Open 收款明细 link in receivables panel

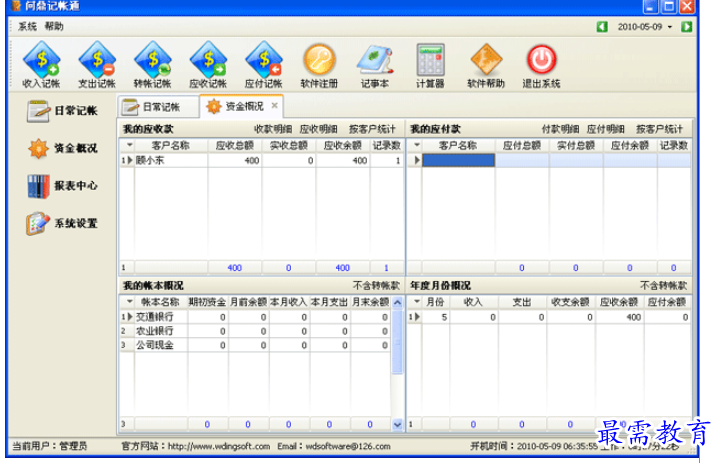point(273,129)
